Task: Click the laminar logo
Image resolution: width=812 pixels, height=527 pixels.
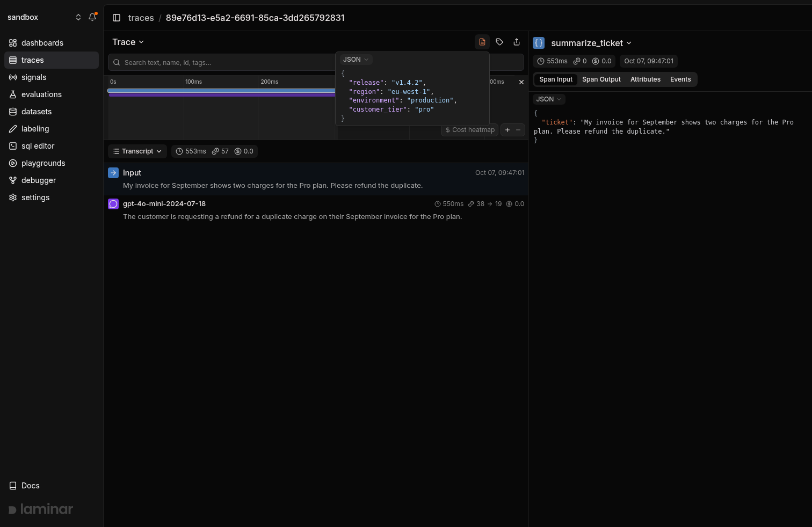Action: click(41, 509)
